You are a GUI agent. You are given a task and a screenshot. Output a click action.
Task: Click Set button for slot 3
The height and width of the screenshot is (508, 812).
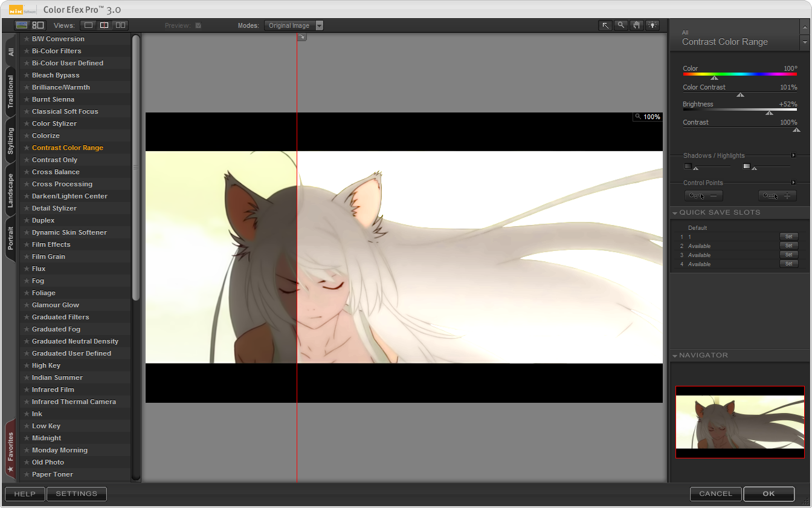click(x=788, y=255)
